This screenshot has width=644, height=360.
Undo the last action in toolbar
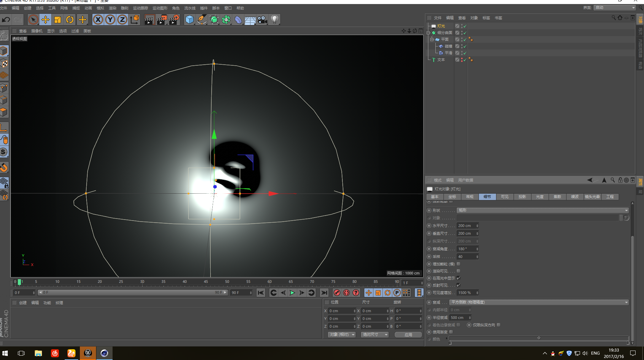pos(6,20)
